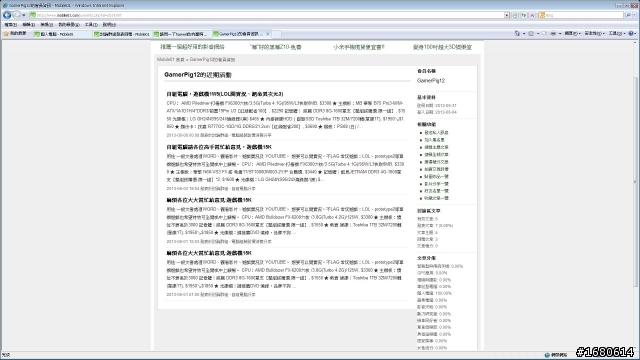Open the third green ad link at top
Screen dimensions: 640x360
coord(359,47)
